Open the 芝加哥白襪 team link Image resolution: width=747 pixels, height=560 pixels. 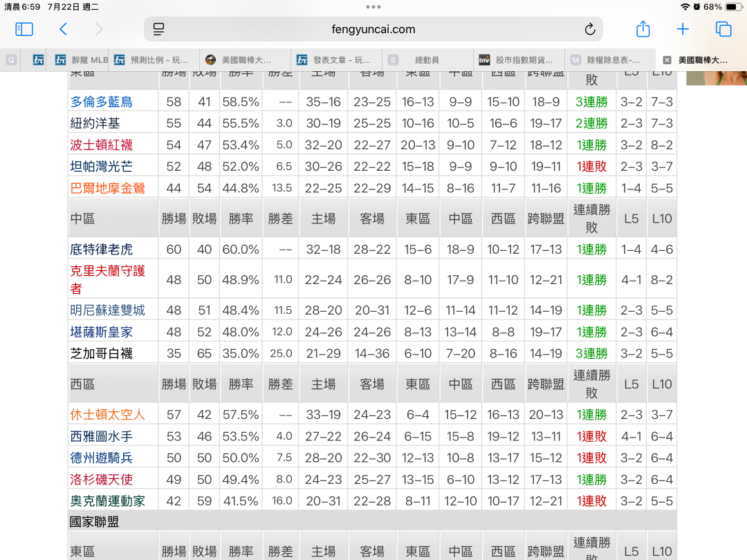tap(102, 353)
